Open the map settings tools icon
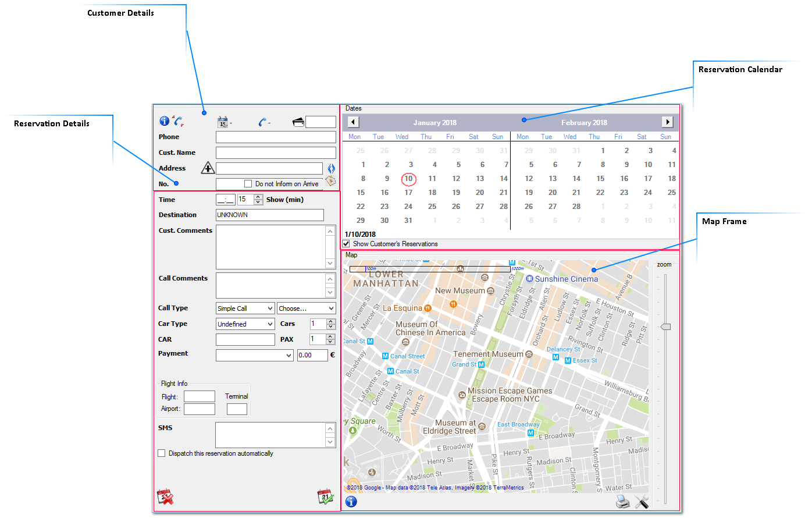The height and width of the screenshot is (518, 812). (642, 502)
